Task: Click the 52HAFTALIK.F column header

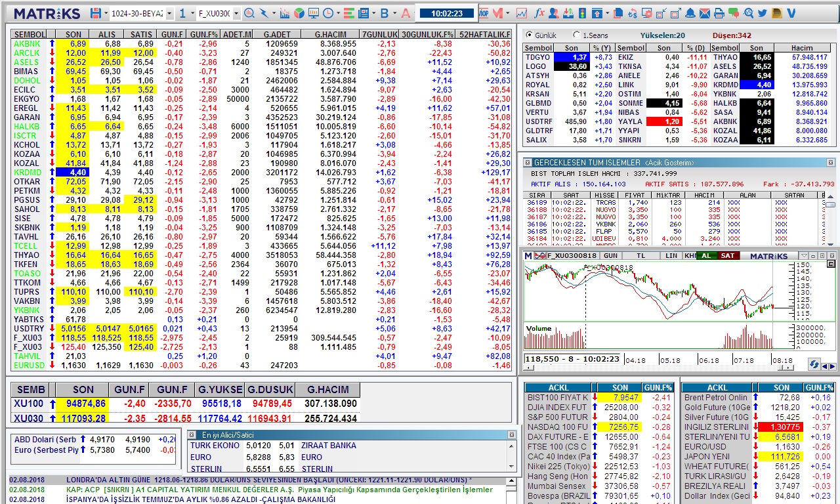Action: tap(484, 34)
